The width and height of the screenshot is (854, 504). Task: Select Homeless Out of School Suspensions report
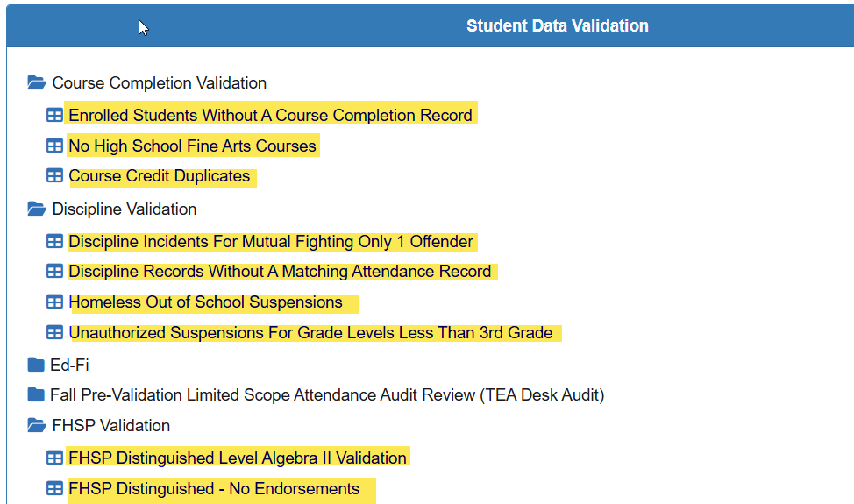(x=205, y=302)
